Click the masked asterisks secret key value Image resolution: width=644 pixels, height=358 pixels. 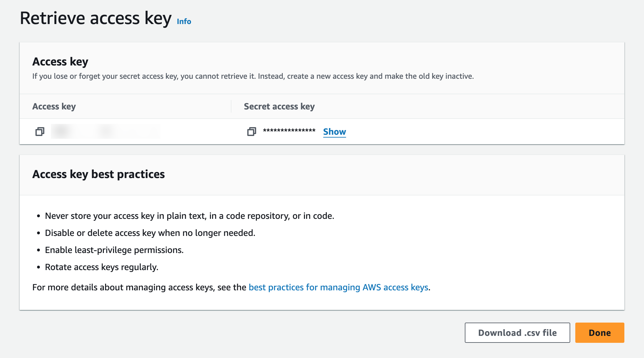click(289, 131)
